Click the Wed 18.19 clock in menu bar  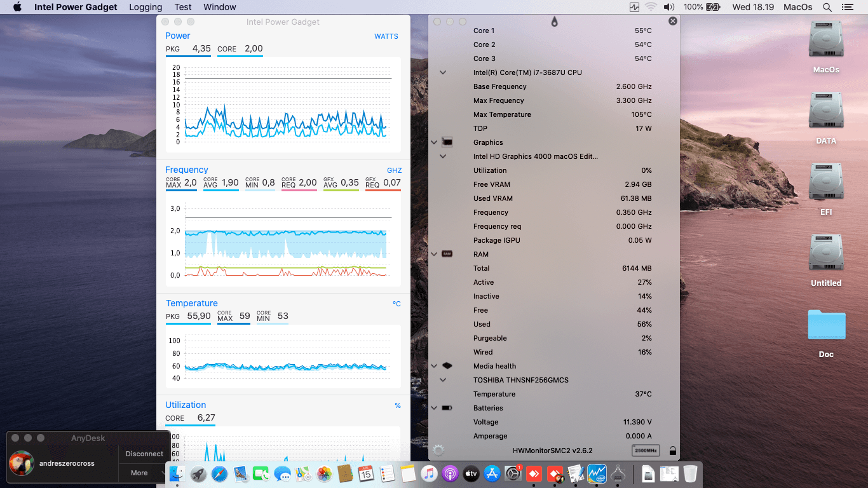click(753, 7)
